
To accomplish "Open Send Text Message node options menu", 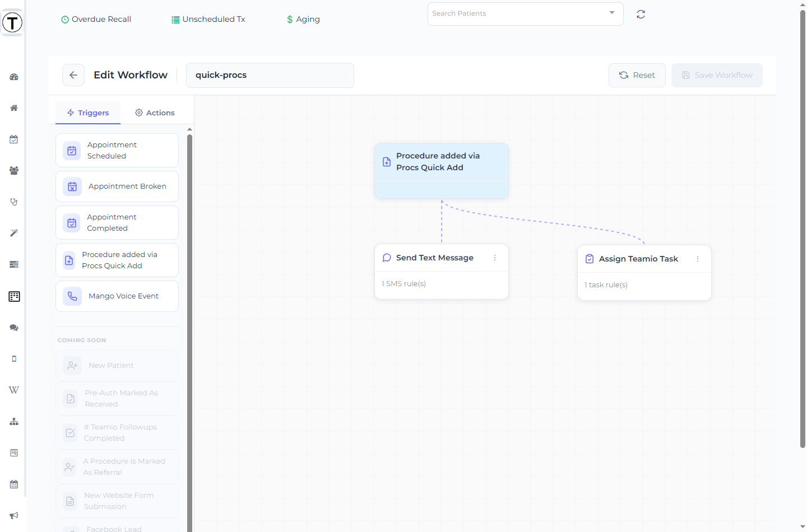I will pos(495,258).
